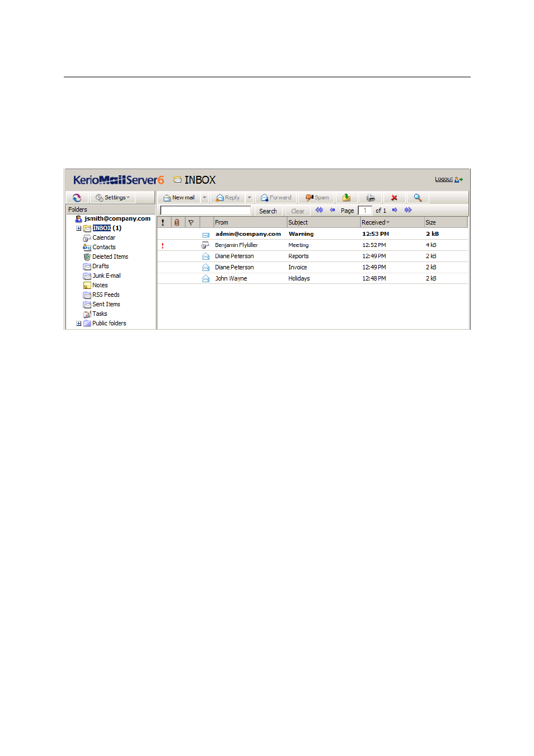The image size is (534, 756).
Task: Click the 4 kB size cell
Action: coord(431,245)
